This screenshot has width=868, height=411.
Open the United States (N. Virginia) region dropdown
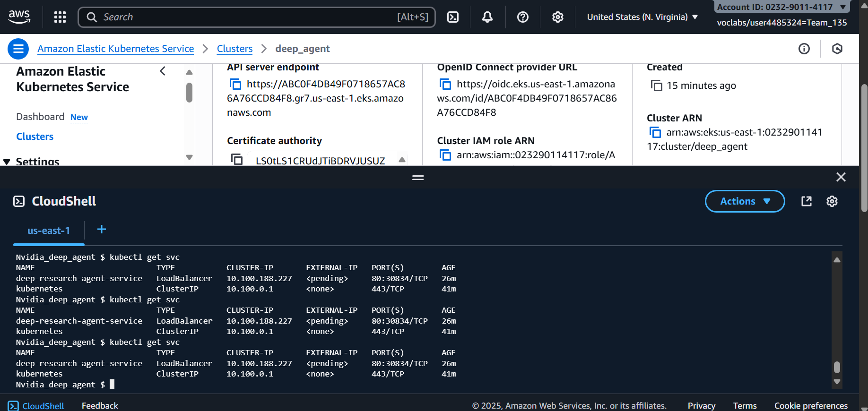pos(642,17)
